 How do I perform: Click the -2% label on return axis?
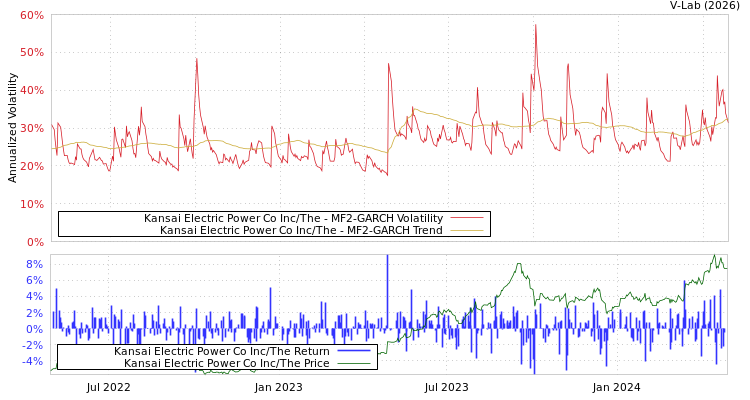31,345
